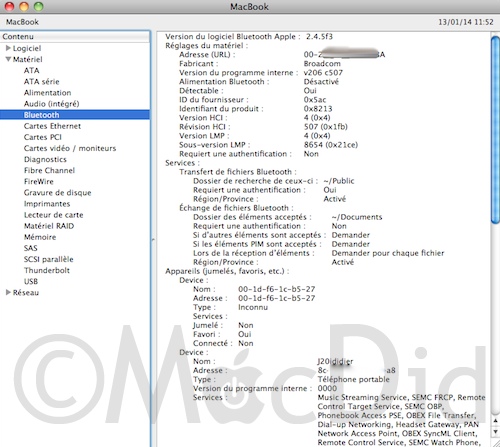
Task: Click firmware value v206 c507
Action: click(323, 72)
